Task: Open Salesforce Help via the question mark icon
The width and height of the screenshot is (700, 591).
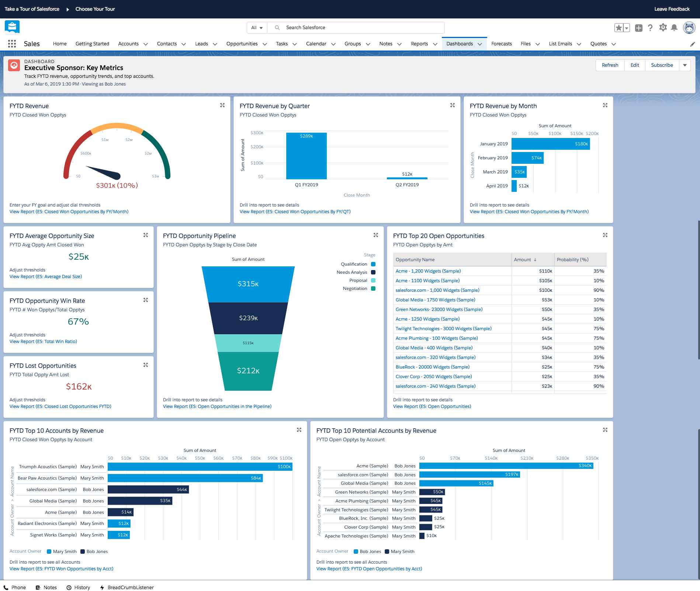Action: 650,27
